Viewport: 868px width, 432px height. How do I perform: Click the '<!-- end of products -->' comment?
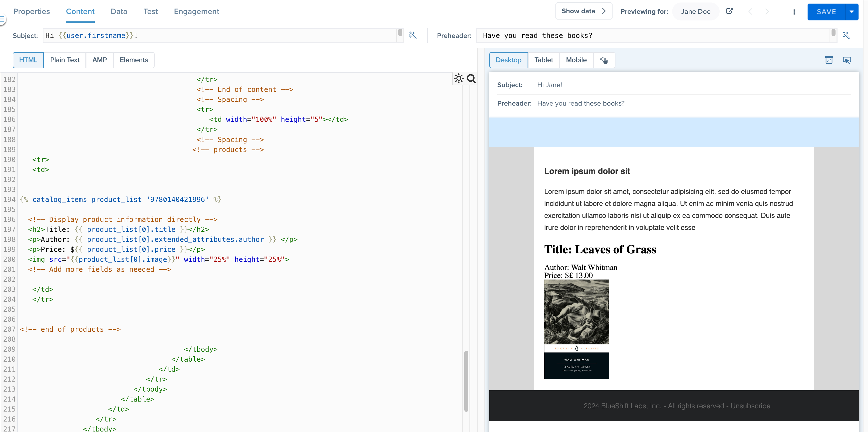(x=70, y=329)
